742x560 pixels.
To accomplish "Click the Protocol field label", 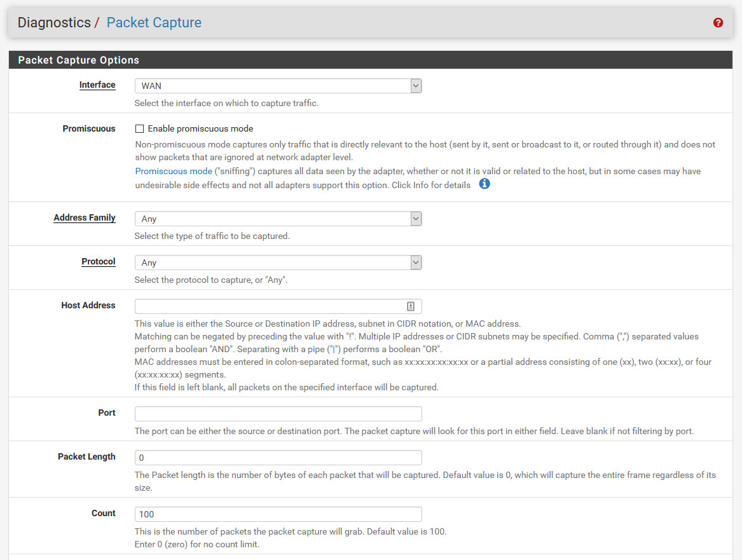I will click(x=99, y=261).
